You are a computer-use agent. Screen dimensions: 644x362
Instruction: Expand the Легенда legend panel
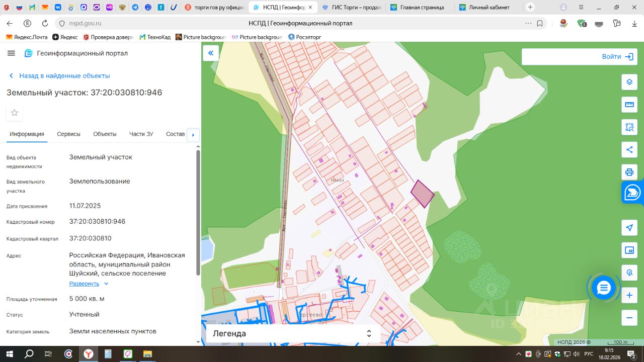(x=293, y=333)
